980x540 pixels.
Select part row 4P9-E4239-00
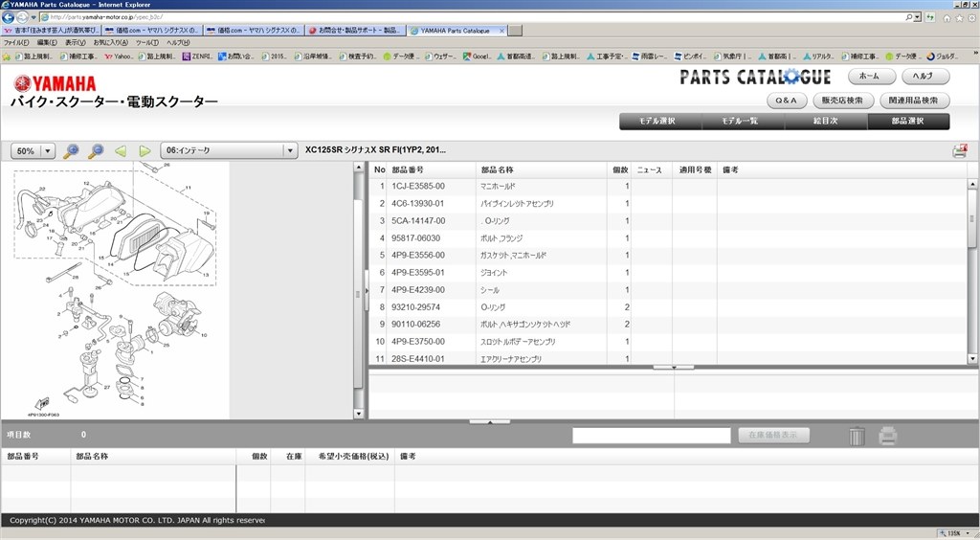click(x=668, y=290)
